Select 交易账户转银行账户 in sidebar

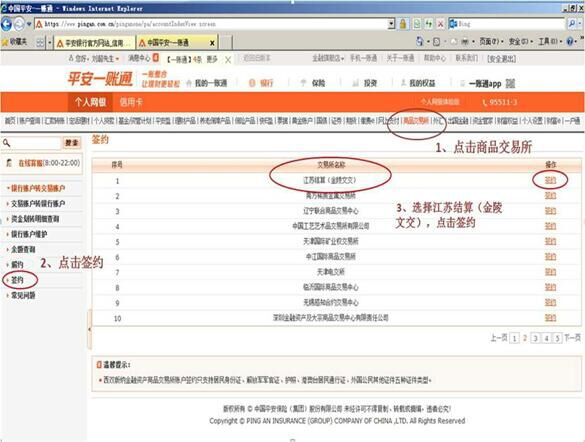(38, 204)
